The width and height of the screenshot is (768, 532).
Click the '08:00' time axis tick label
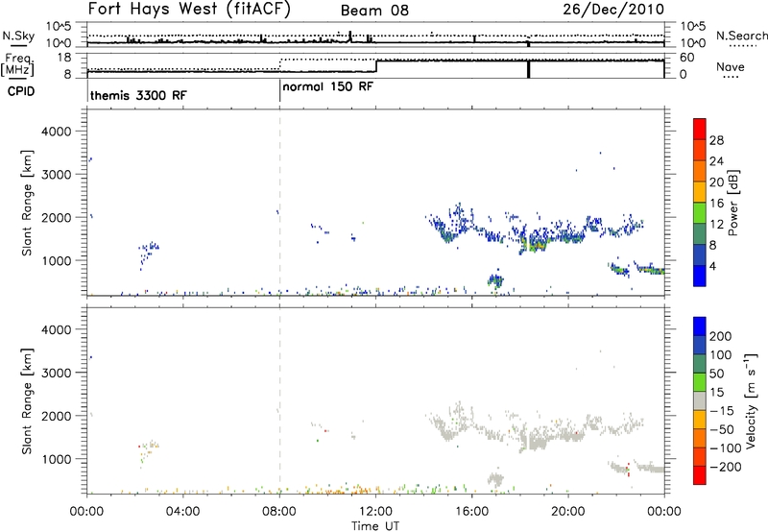coord(279,512)
